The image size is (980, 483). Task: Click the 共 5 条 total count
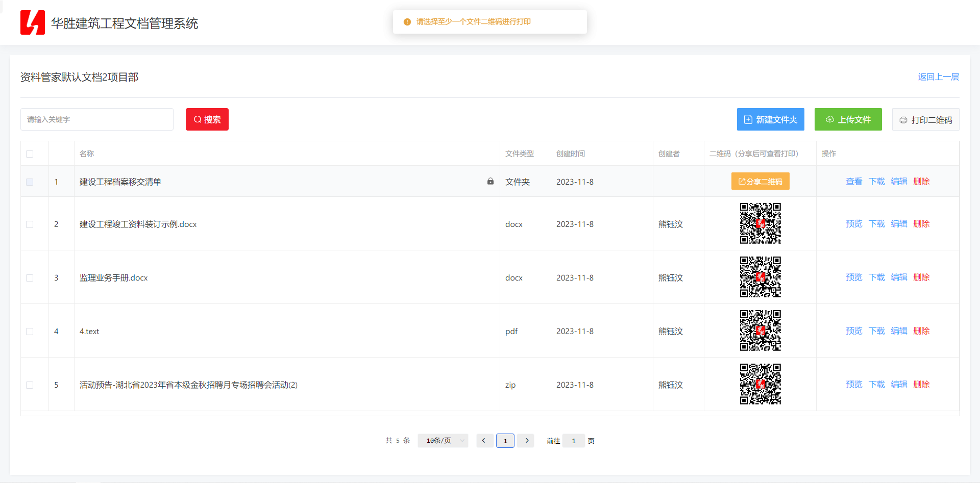[398, 441]
